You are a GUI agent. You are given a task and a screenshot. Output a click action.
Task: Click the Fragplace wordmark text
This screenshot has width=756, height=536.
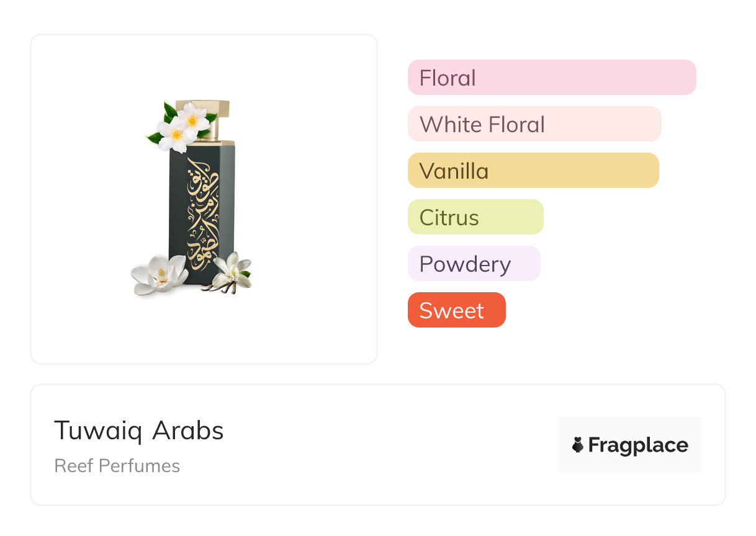coord(638,445)
